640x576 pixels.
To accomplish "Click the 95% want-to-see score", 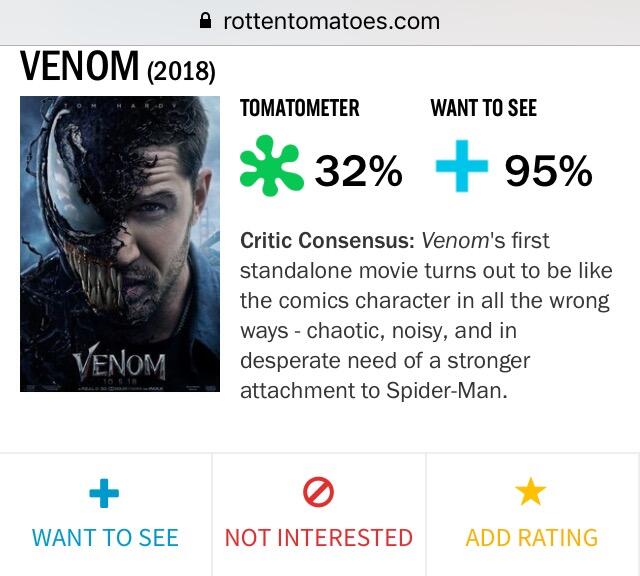I will 548,172.
